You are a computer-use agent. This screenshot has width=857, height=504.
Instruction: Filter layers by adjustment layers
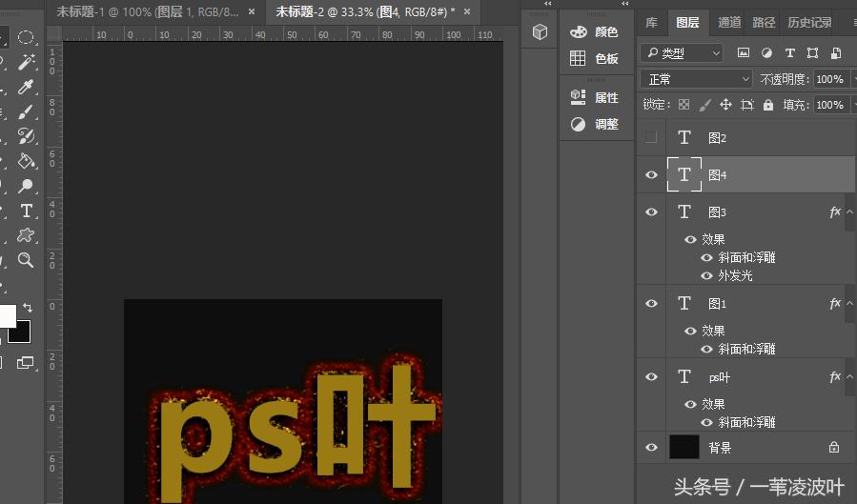(x=766, y=53)
